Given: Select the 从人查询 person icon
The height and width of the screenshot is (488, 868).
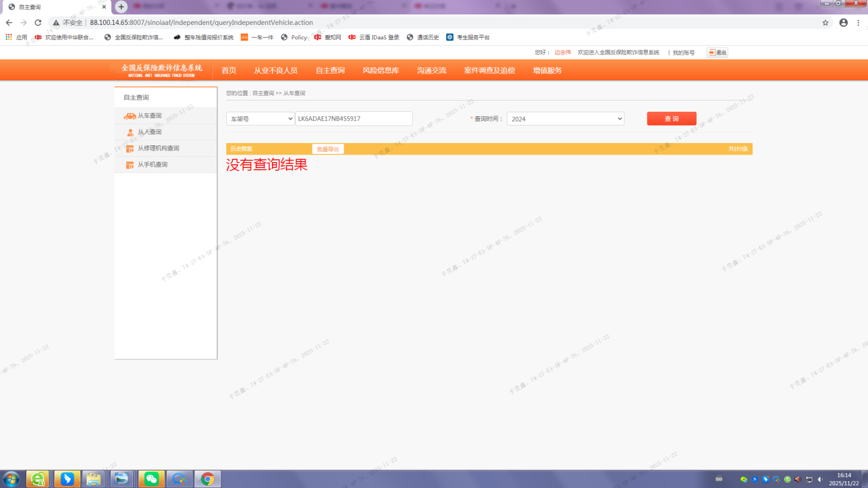Looking at the screenshot, I should 130,133.
